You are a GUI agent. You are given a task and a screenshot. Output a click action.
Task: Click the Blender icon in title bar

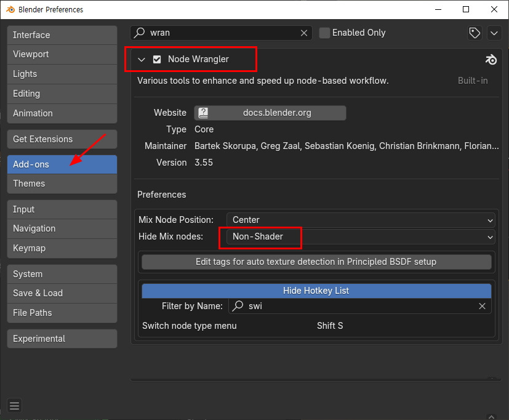pyautogui.click(x=10, y=9)
